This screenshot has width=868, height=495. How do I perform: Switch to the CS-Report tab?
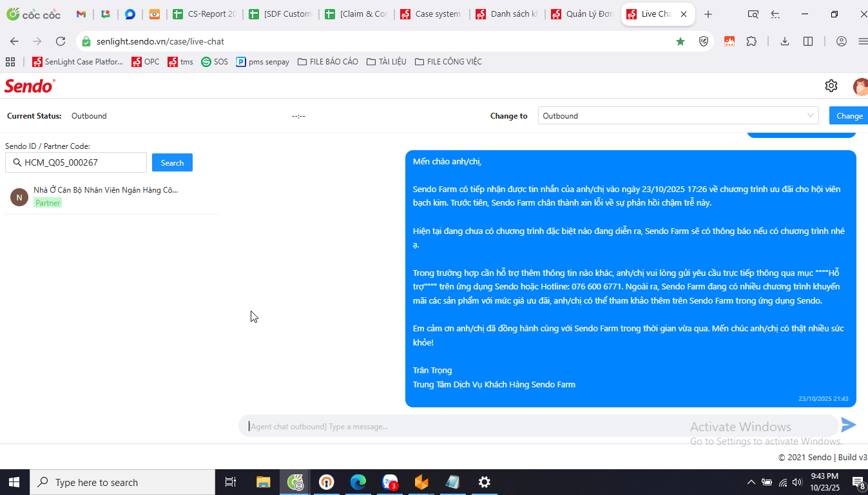click(x=204, y=14)
